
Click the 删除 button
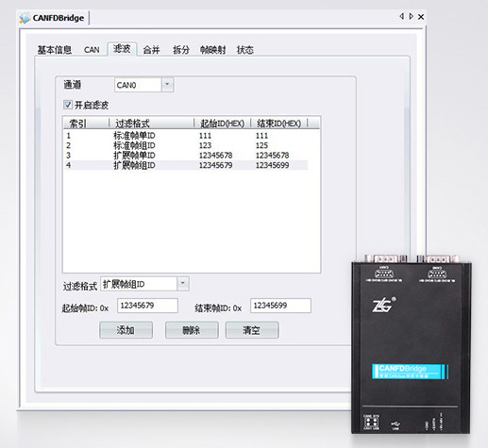tap(192, 330)
